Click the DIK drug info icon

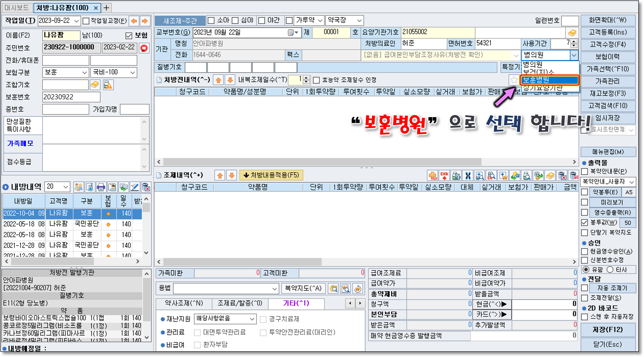click(x=444, y=176)
